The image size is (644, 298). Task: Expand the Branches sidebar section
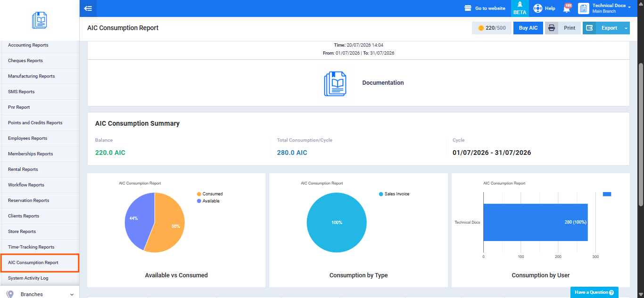[x=40, y=294]
